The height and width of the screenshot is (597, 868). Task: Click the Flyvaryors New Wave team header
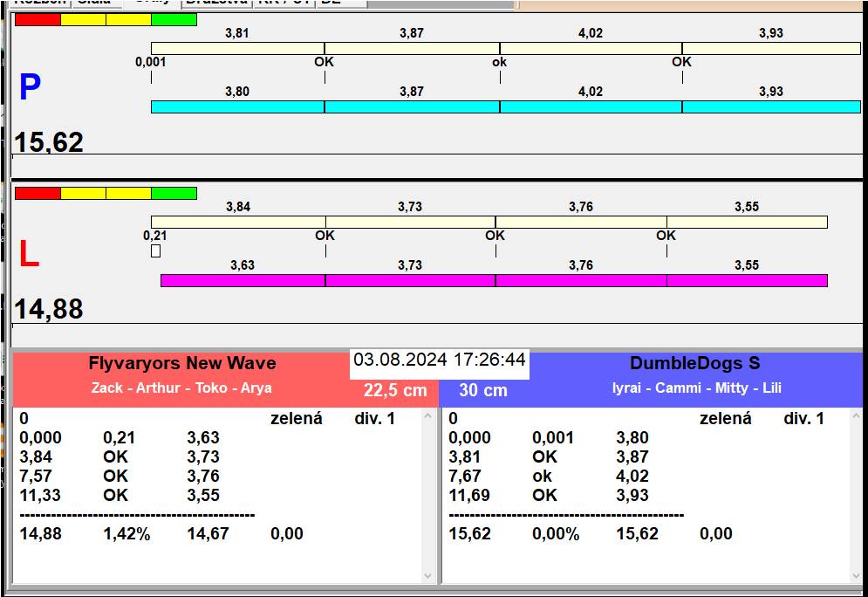click(181, 364)
